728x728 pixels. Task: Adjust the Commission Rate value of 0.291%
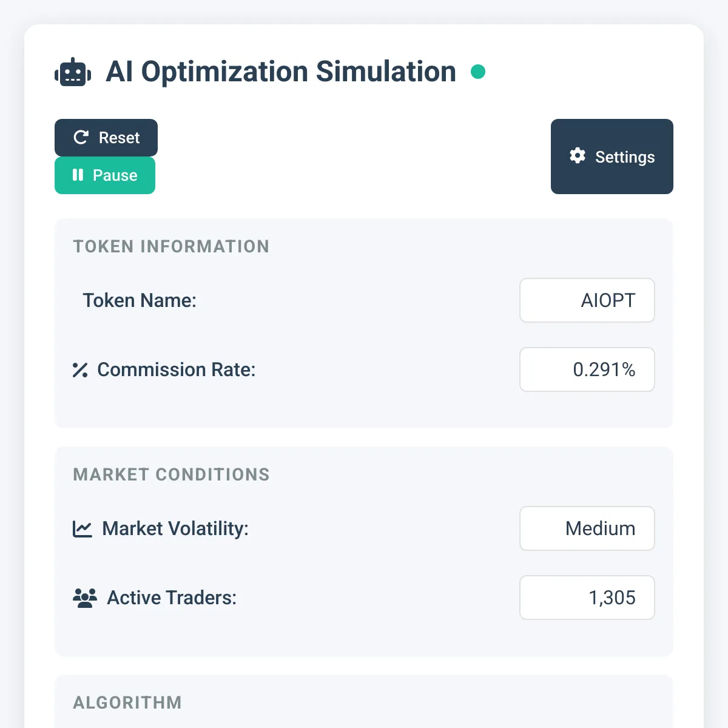[x=587, y=369]
